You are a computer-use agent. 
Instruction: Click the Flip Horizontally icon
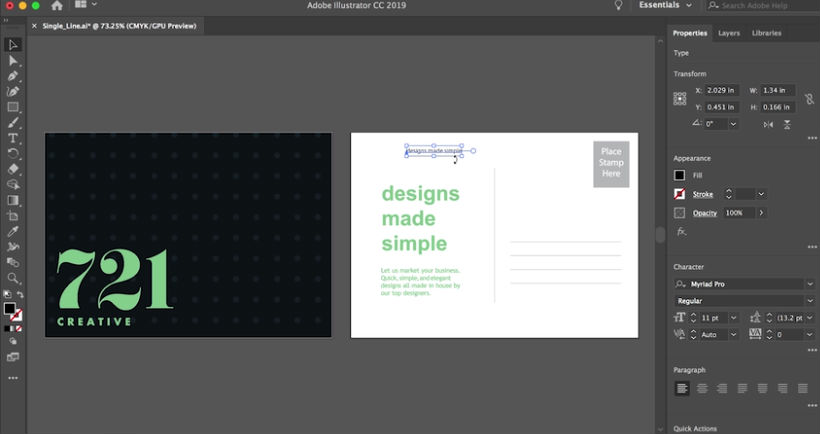(x=768, y=124)
